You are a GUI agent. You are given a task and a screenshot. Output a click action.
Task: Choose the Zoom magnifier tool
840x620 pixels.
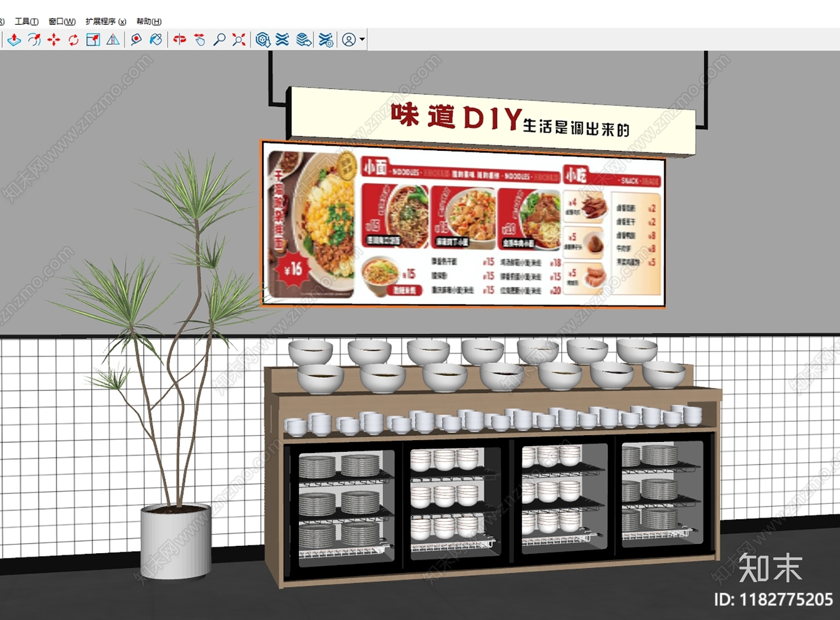pos(219,39)
